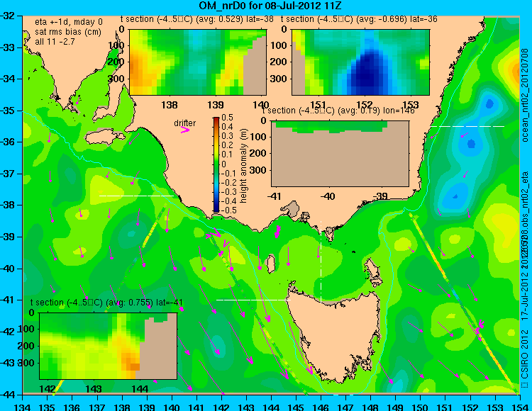The image size is (532, 411).
Task: Open the lat=-41 temperature section inset plot
Action: tap(109, 346)
